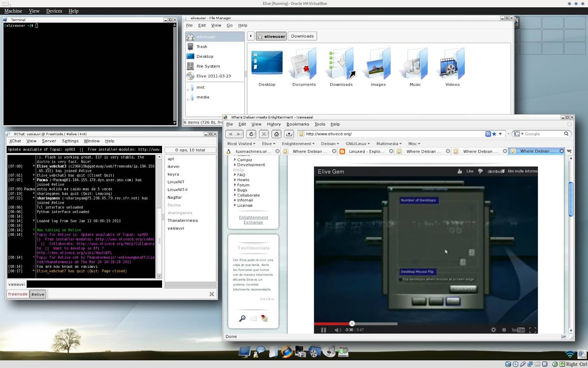Screen dimensions: 588x368
Task: Click the search magnifier icon in Google search bar
Action: point(567,134)
